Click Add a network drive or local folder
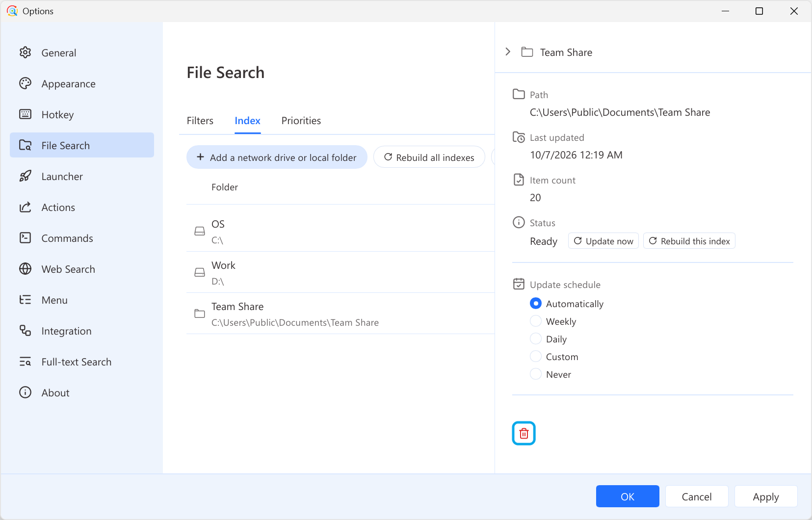 click(x=277, y=157)
